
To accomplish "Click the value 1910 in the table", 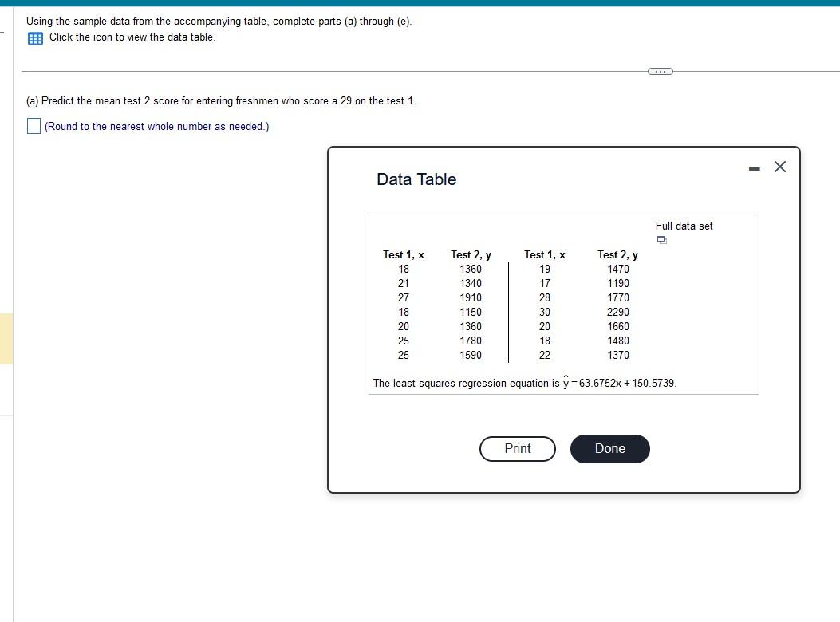I will pyautogui.click(x=471, y=297).
